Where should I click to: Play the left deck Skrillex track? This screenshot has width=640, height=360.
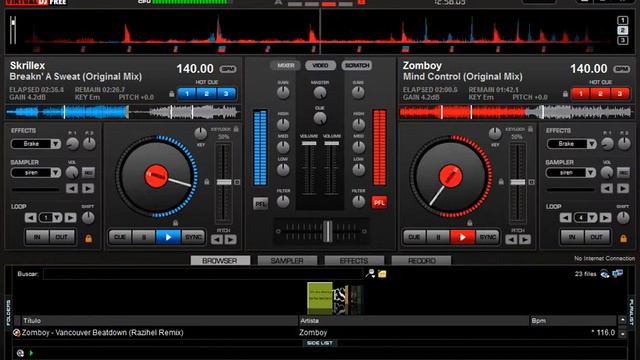168,237
